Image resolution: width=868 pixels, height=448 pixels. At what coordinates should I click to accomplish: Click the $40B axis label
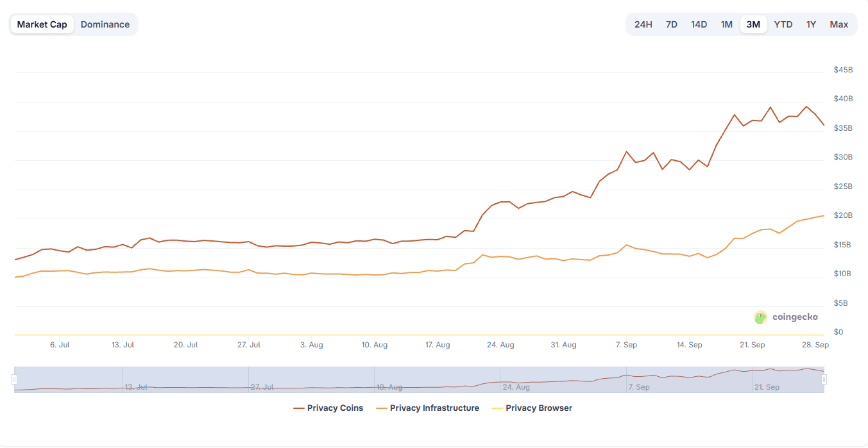843,99
